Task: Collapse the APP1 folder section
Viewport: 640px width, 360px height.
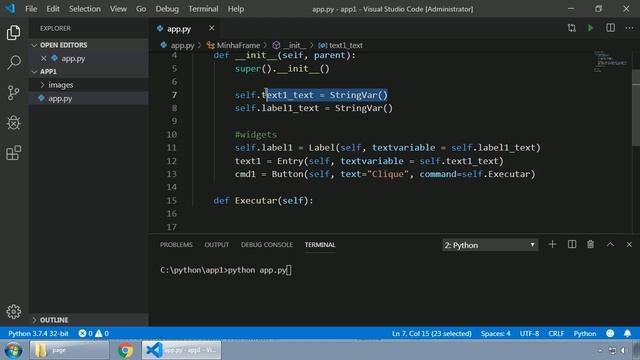Action: pyautogui.click(x=89, y=71)
